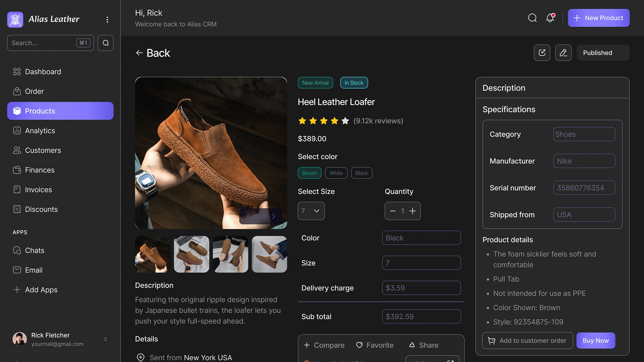The width and height of the screenshot is (644, 362).
Task: Open the Select Size dropdown
Action: click(311, 211)
